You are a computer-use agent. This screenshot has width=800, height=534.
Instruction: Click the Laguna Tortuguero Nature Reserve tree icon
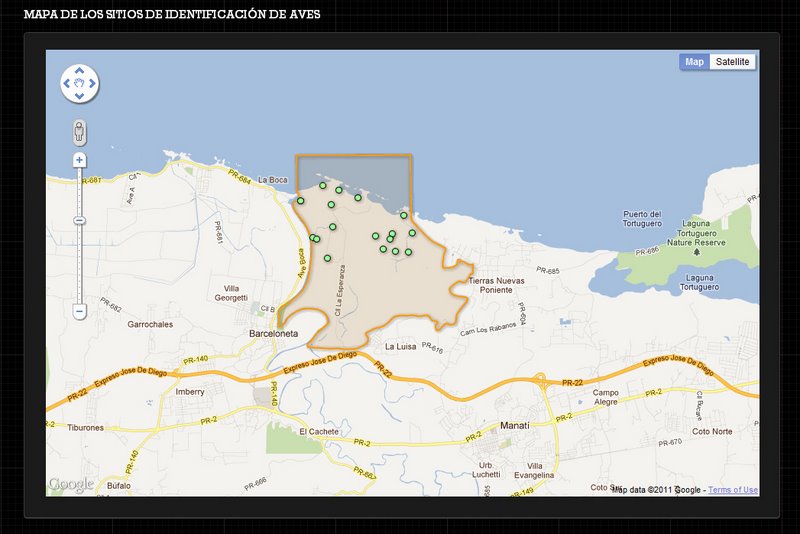pyautogui.click(x=694, y=254)
